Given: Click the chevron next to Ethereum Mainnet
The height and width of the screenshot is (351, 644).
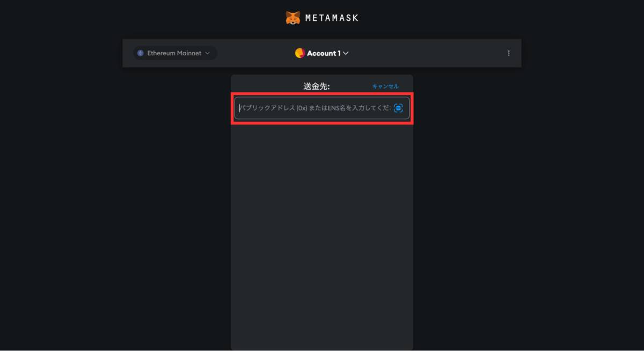Looking at the screenshot, I should coord(209,53).
